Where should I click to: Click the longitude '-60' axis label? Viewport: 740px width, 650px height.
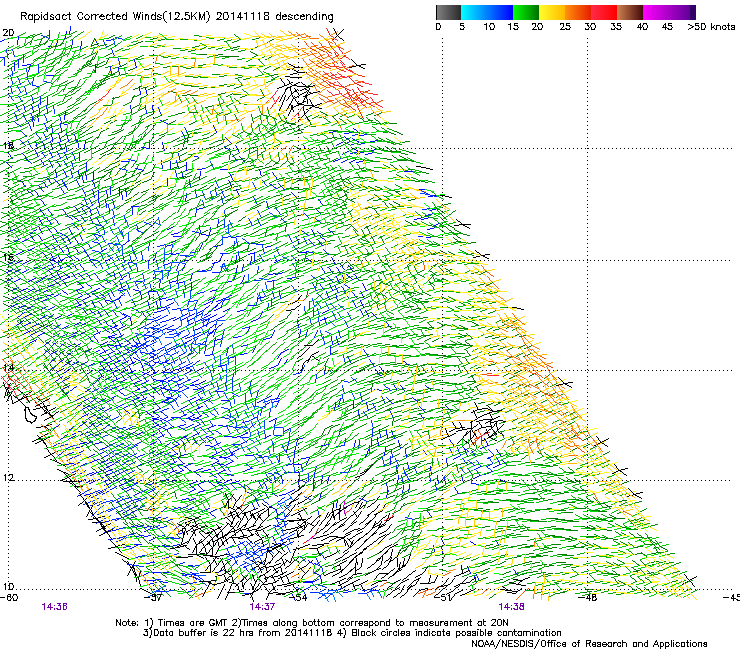click(9, 597)
